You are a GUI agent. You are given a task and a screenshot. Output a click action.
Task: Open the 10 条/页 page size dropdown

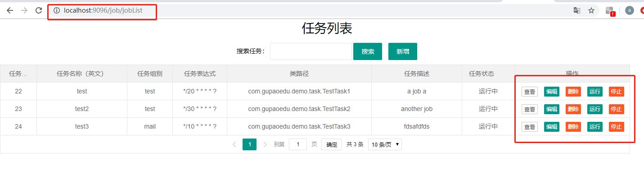click(385, 144)
